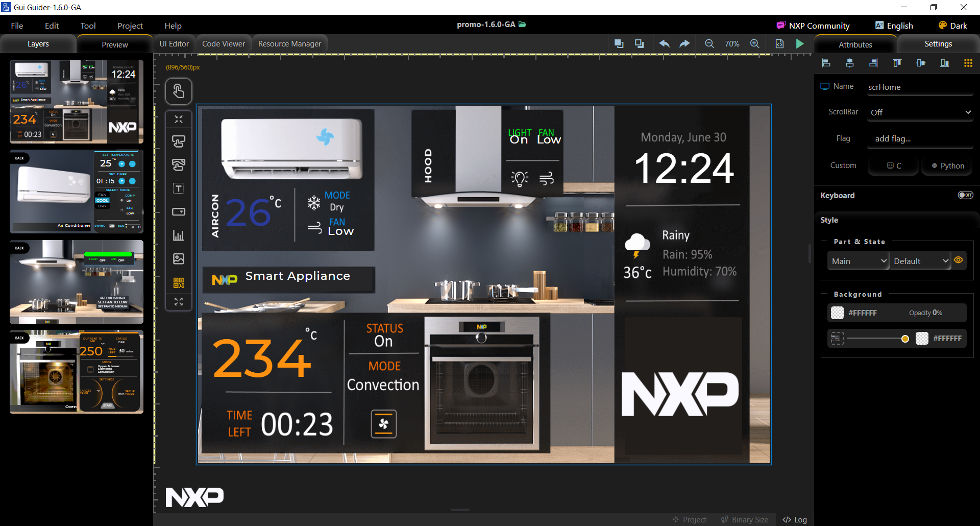Select the dropdown widget tool
Viewport: 980px width, 526px height.
point(179,211)
